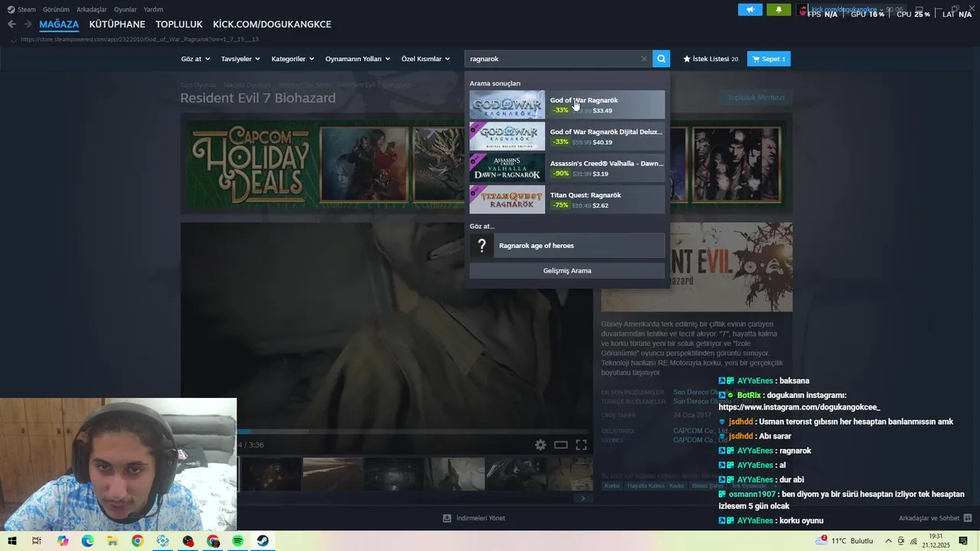Image resolution: width=980 pixels, height=551 pixels.
Task: Click the Korku tag
Action: 612,486
